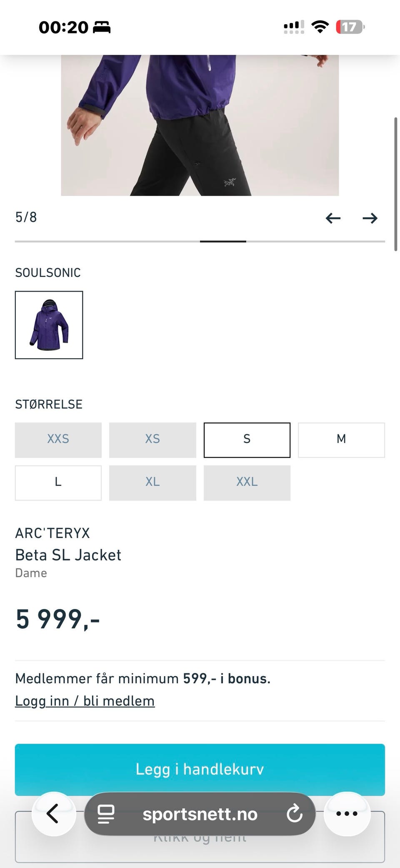
Task: Show the next product image
Action: click(370, 218)
